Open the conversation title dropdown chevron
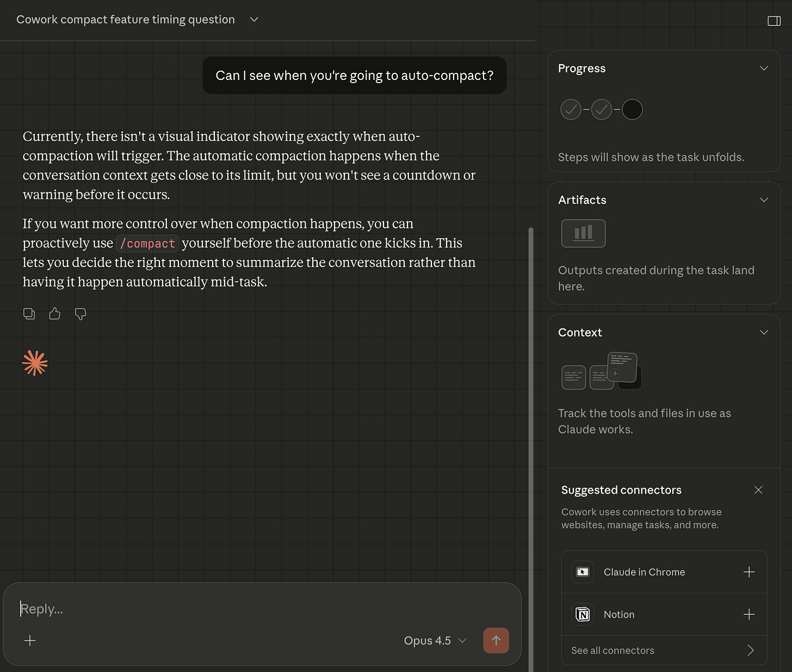The height and width of the screenshot is (672, 792). click(254, 20)
